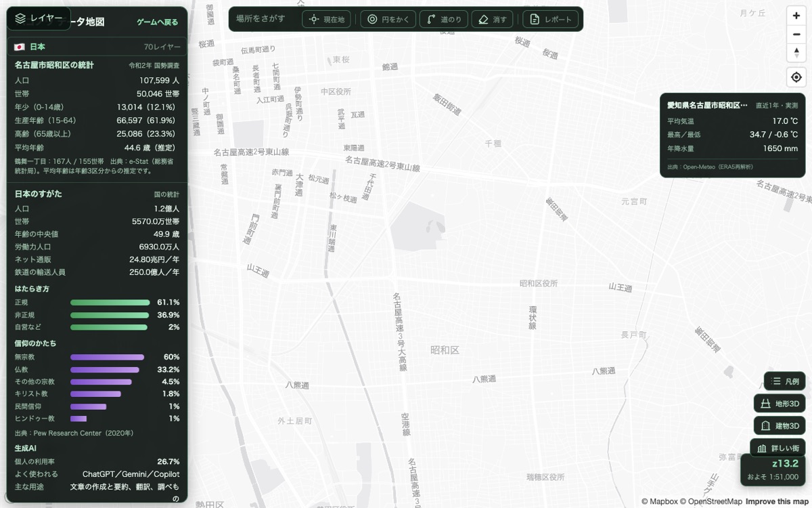Toggle 詳しい街 detailed city view
Viewport: 812px width, 508px height.
[777, 448]
